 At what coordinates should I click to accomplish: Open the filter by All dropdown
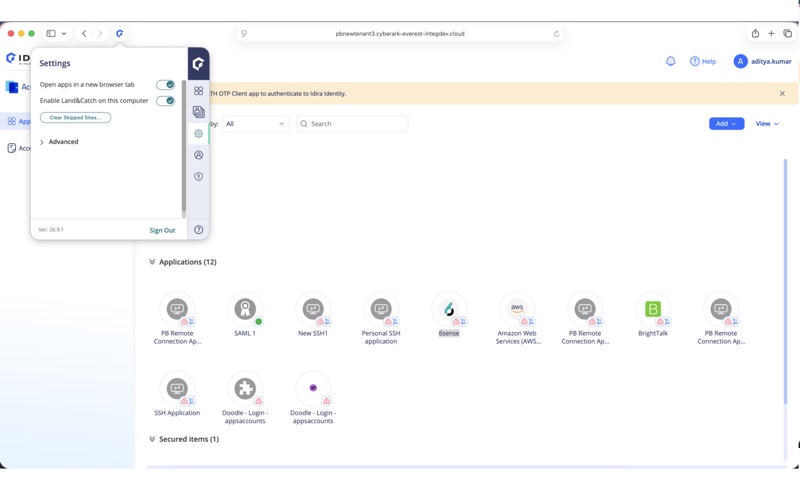pyautogui.click(x=256, y=123)
